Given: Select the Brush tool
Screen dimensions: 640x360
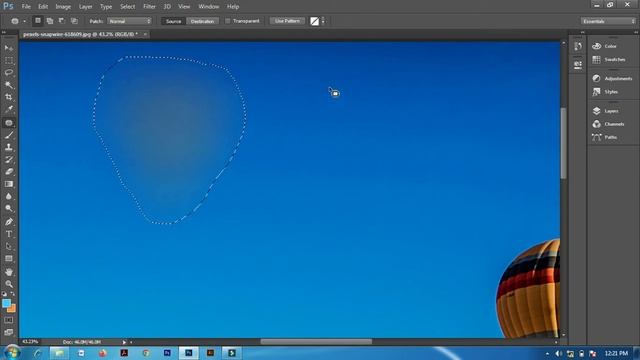Looking at the screenshot, I should pos(9,135).
